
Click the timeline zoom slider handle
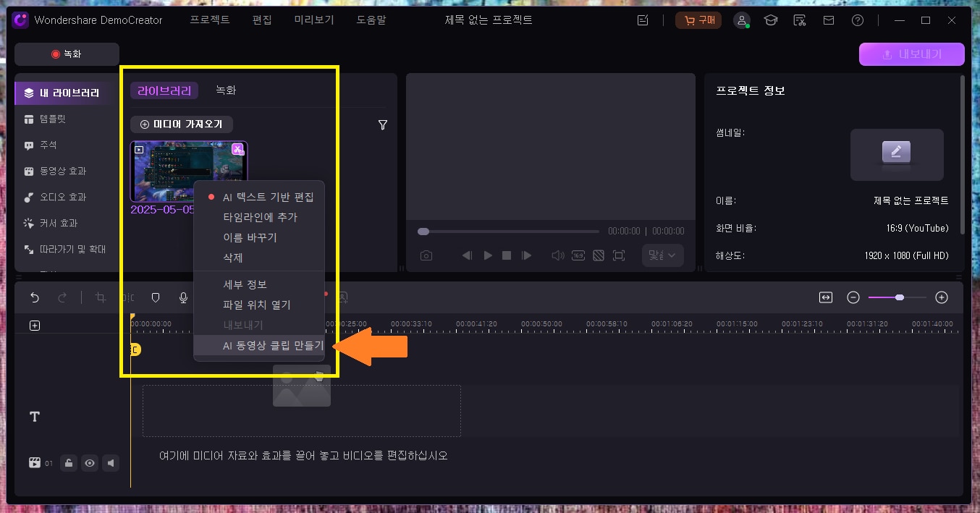[899, 297]
